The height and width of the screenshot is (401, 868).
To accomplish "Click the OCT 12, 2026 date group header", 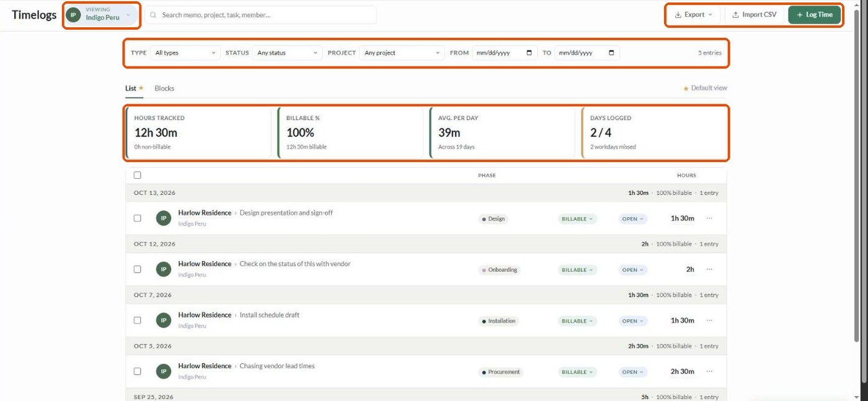I will [426, 244].
